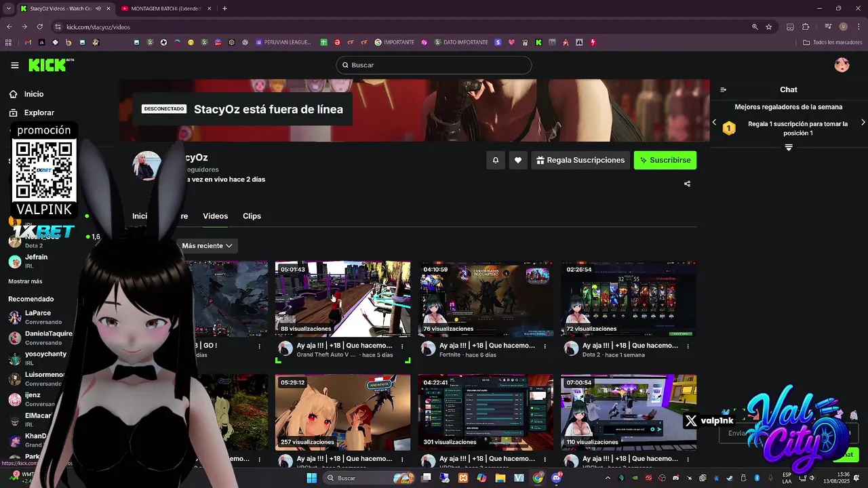The image size is (868, 488).
Task: Open Google Chrome from the taskbar
Action: 538,478
